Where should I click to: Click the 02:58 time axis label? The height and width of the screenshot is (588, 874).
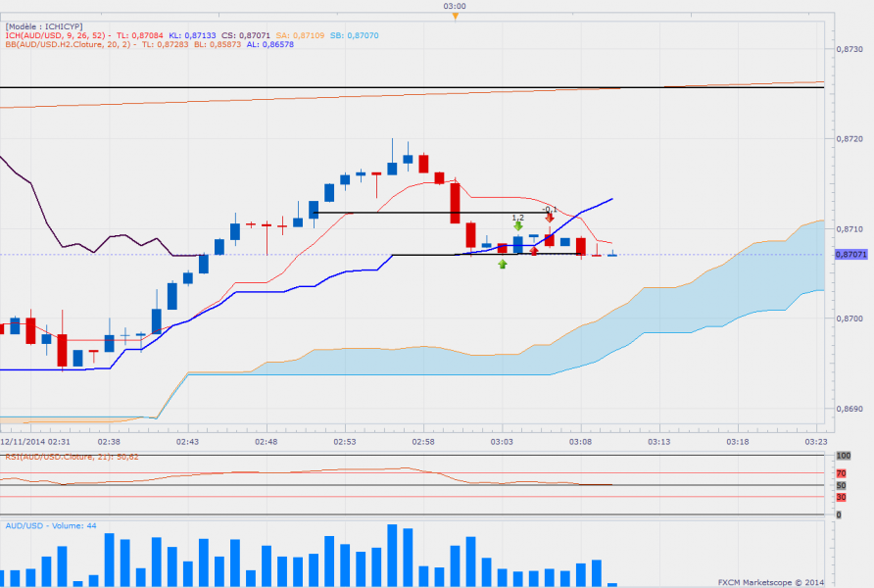(422, 442)
